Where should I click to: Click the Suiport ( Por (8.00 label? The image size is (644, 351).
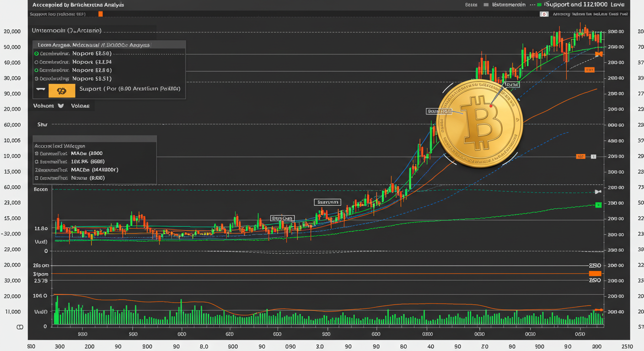[x=130, y=89]
